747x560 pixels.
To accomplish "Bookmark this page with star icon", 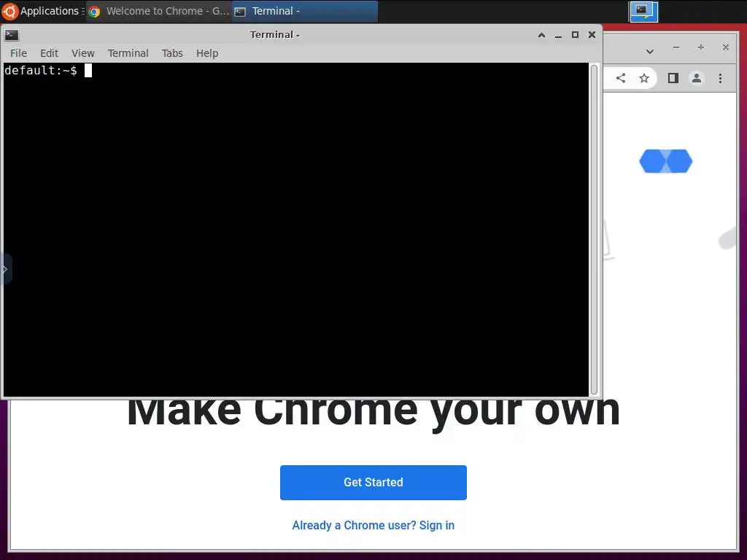I will click(x=644, y=78).
